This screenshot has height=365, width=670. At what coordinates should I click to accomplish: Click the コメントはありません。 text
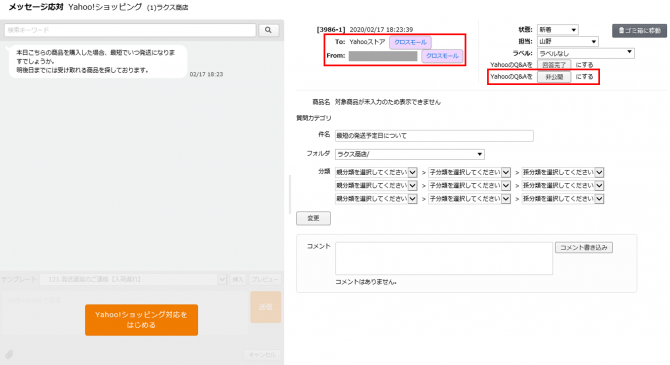(366, 282)
